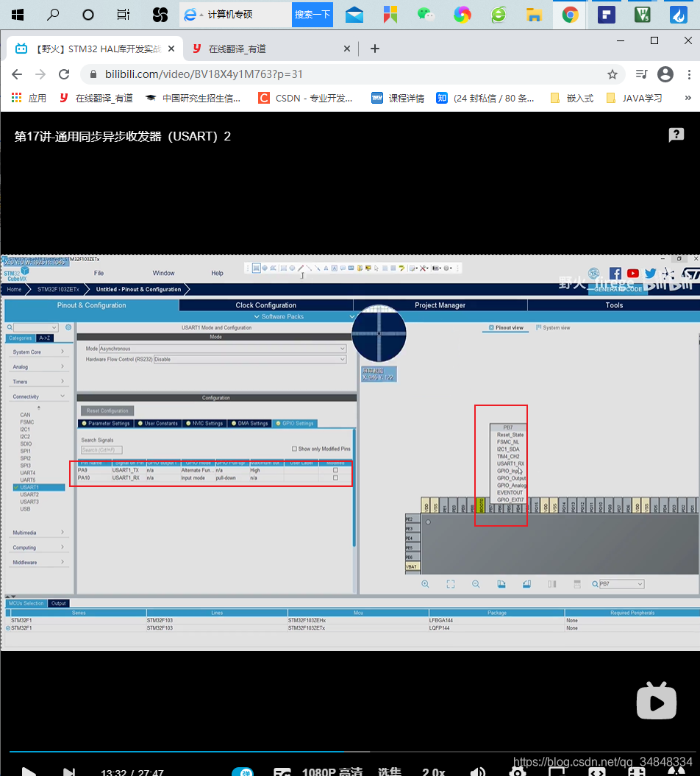
Task: Open the NVIC Settings tab
Action: tap(204, 424)
